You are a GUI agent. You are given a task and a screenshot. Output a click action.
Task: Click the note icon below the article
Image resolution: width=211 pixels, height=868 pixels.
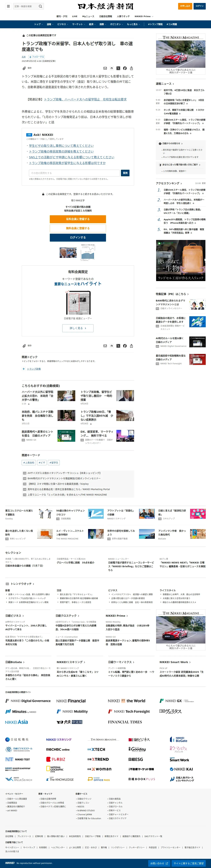click(112, 346)
